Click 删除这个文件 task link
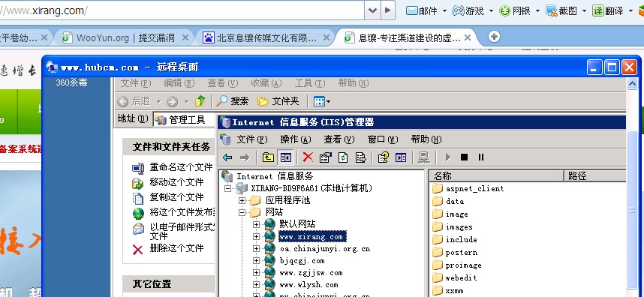This screenshot has height=297, width=644. 176,248
